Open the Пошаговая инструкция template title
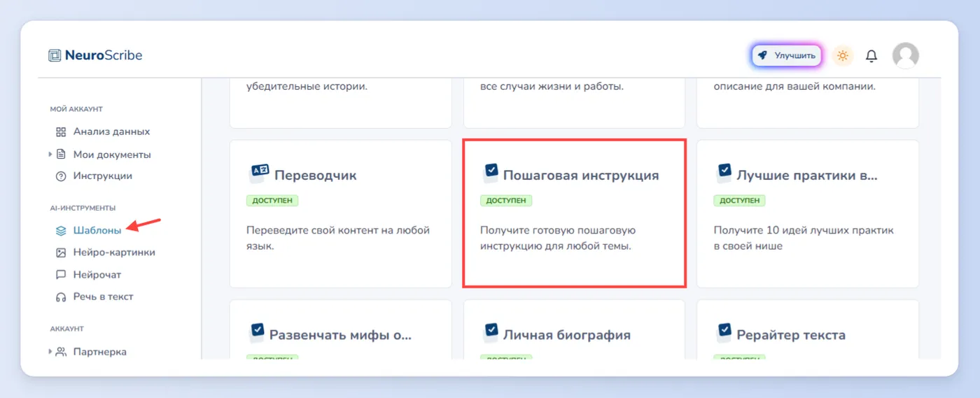980x398 pixels. point(581,176)
